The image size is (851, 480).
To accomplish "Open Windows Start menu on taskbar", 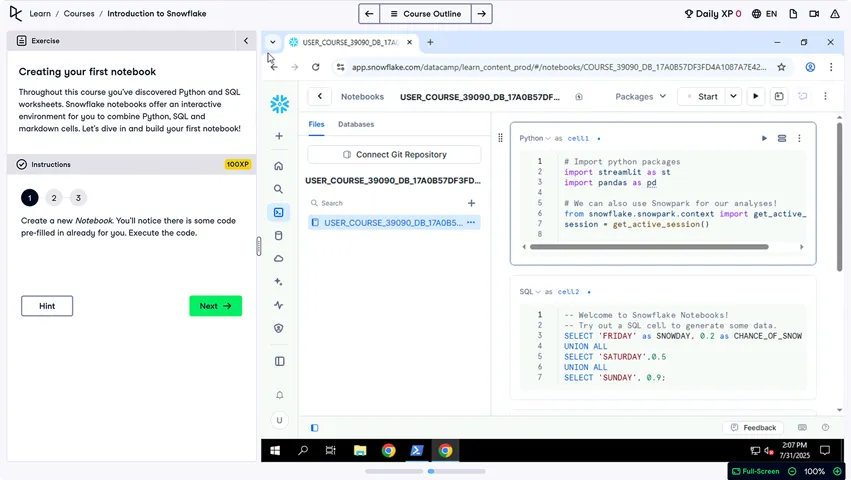I will 275,451.
